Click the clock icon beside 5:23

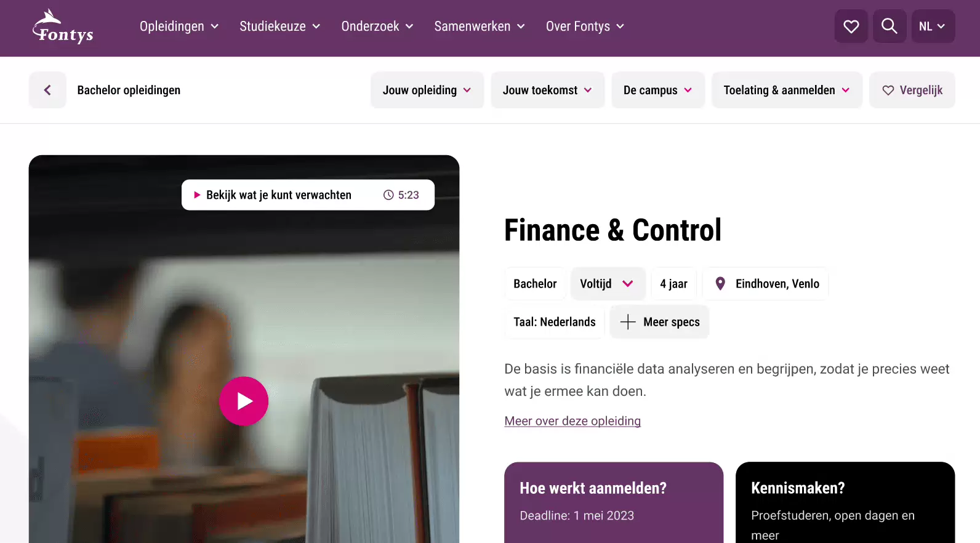coord(388,195)
